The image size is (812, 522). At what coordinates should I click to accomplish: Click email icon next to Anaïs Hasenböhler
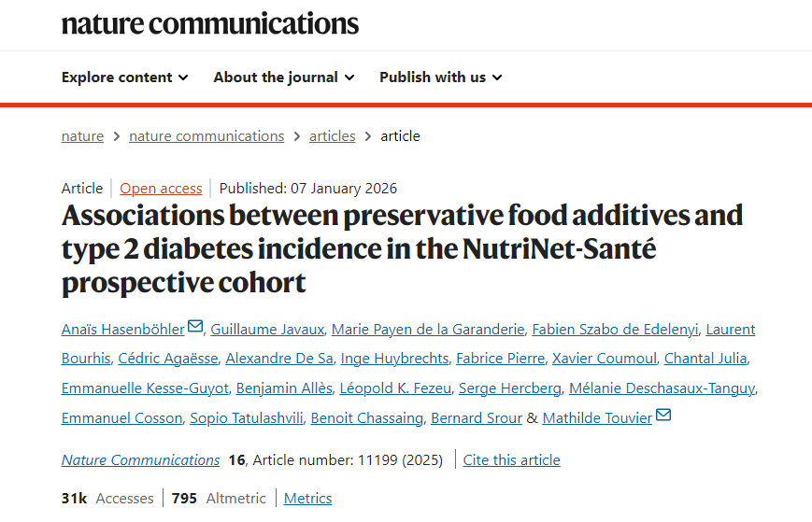195,327
